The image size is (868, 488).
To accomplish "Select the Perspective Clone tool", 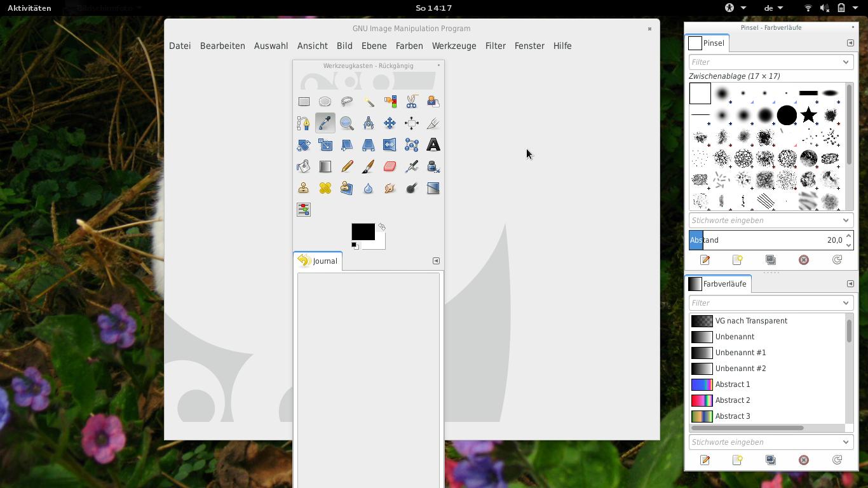I will point(347,188).
